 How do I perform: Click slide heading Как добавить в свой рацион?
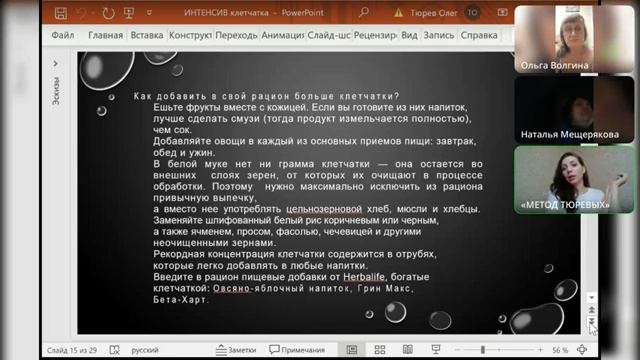pos(266,96)
